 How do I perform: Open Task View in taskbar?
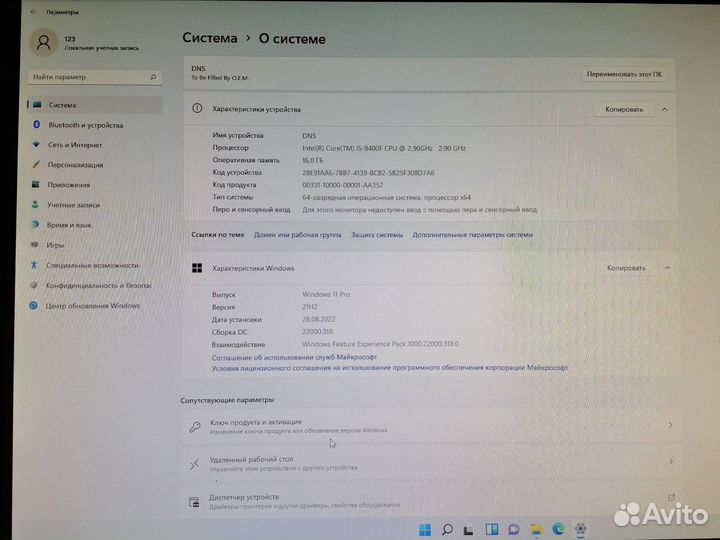[468, 531]
